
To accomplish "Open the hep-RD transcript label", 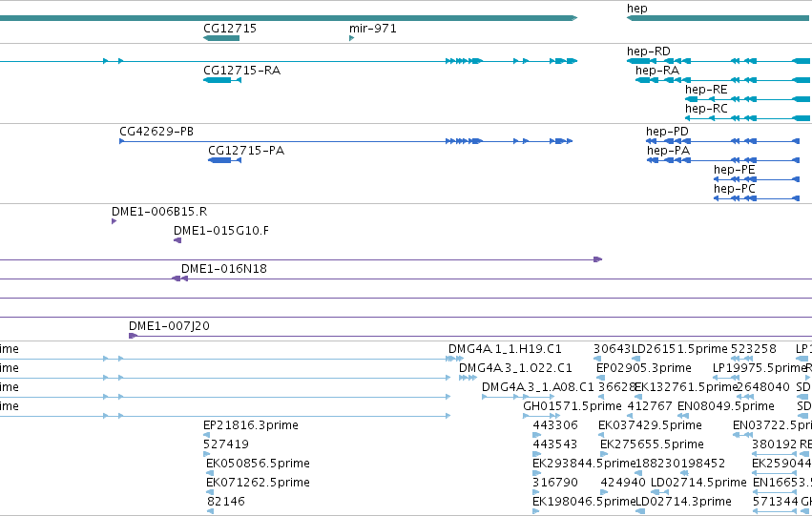I will (648, 52).
